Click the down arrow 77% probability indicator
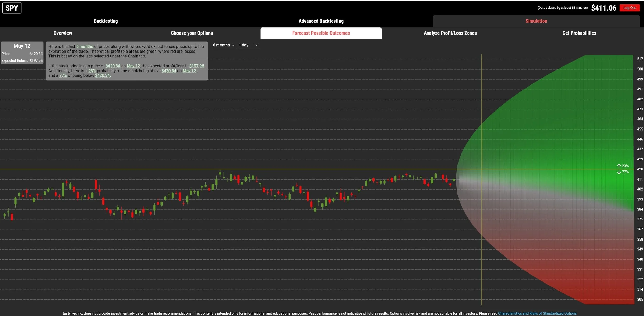This screenshot has width=644, height=316. click(623, 172)
